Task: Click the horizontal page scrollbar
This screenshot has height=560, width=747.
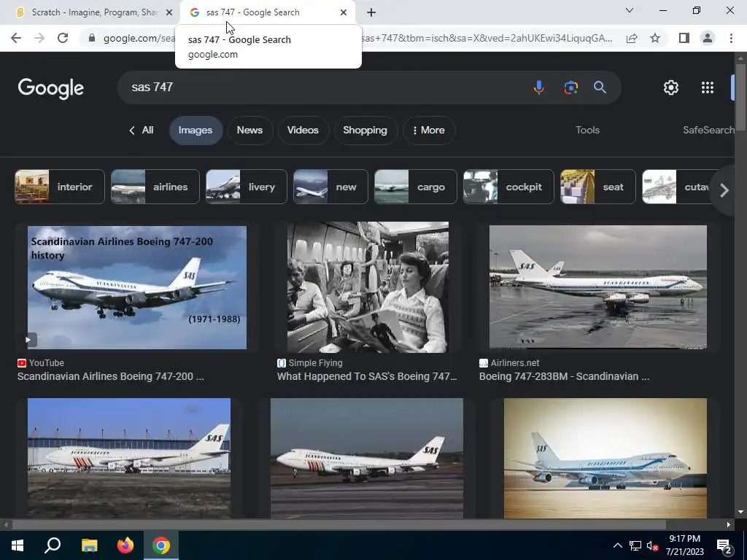Action: (338, 525)
